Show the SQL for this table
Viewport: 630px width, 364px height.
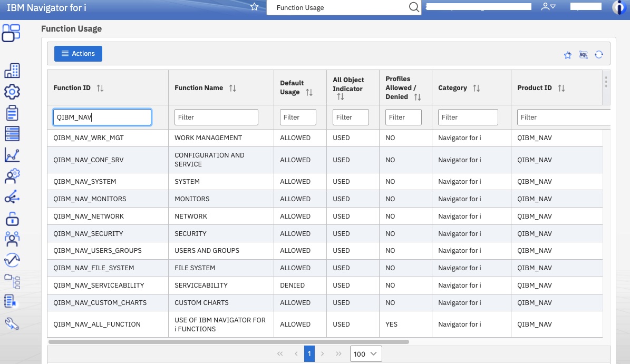click(x=584, y=55)
